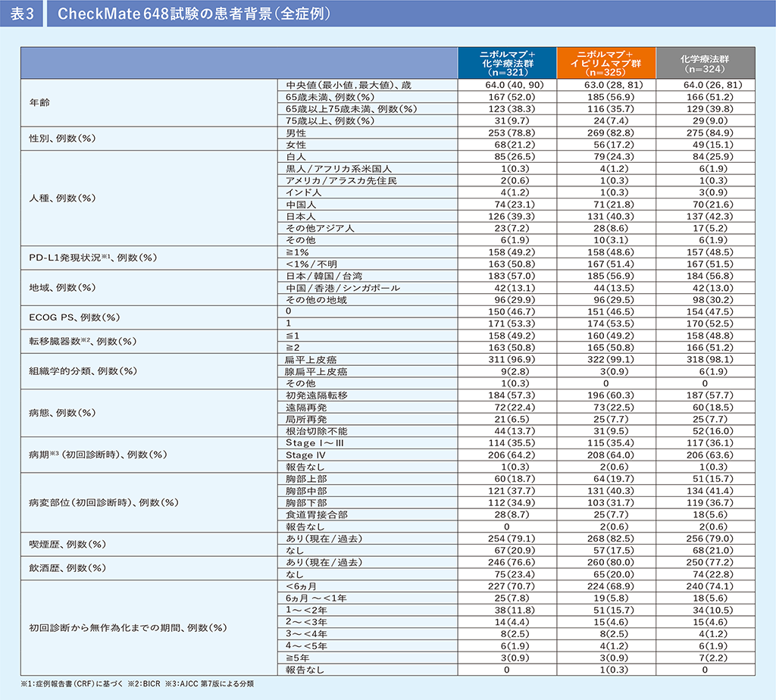Screen dimensions: 776x700
Task: Select the '白人' row label
Action: (296, 157)
